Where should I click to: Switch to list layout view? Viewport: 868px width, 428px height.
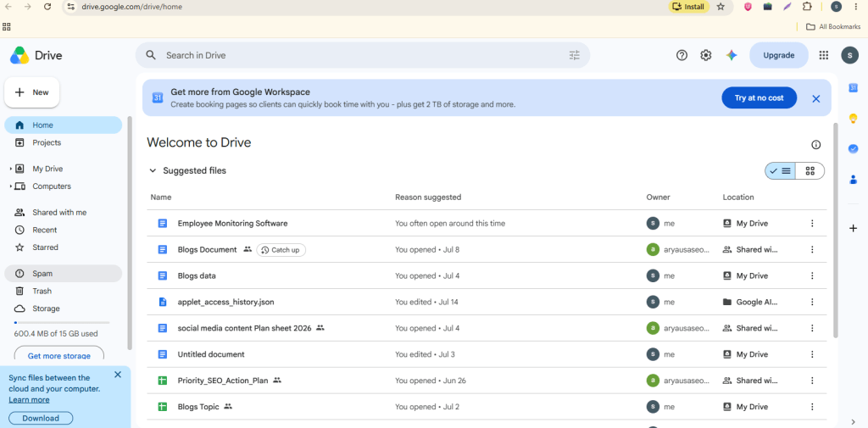781,171
